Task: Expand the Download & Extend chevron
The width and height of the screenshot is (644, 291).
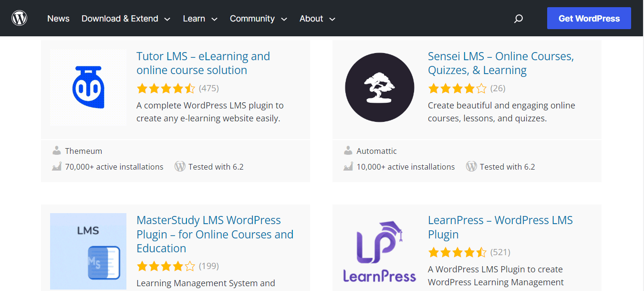Action: point(167,19)
